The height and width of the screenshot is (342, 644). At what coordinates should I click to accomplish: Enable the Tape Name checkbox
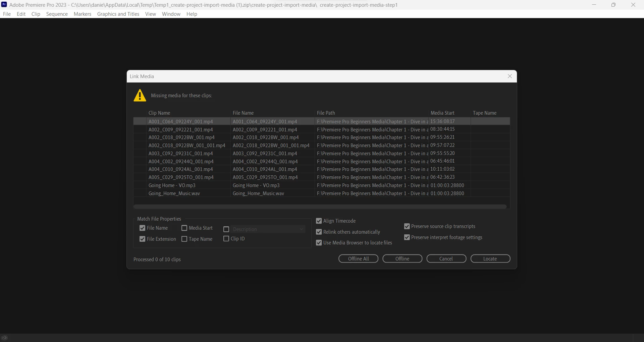click(184, 239)
